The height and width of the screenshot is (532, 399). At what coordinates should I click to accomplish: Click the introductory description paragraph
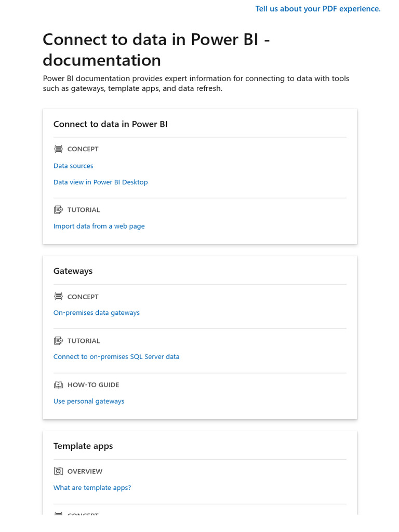click(196, 83)
